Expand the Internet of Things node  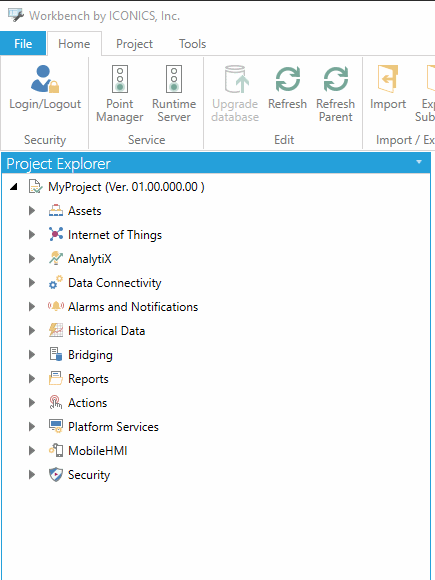pos(32,235)
